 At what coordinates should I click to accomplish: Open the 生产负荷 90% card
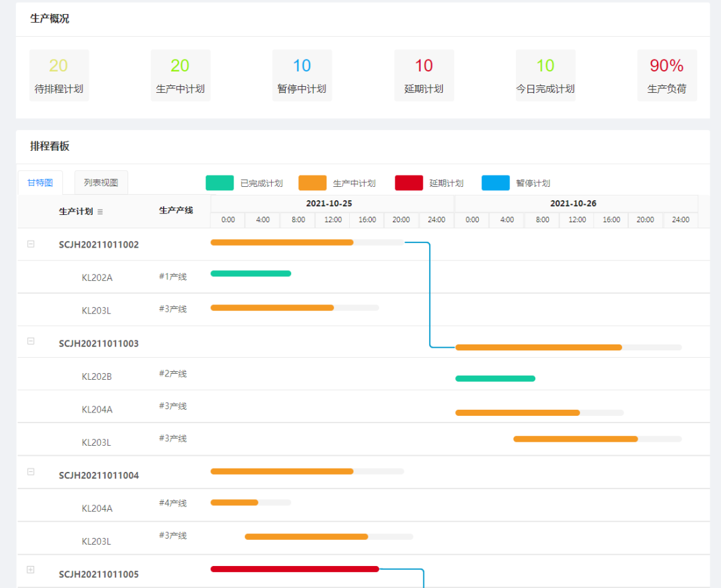667,75
